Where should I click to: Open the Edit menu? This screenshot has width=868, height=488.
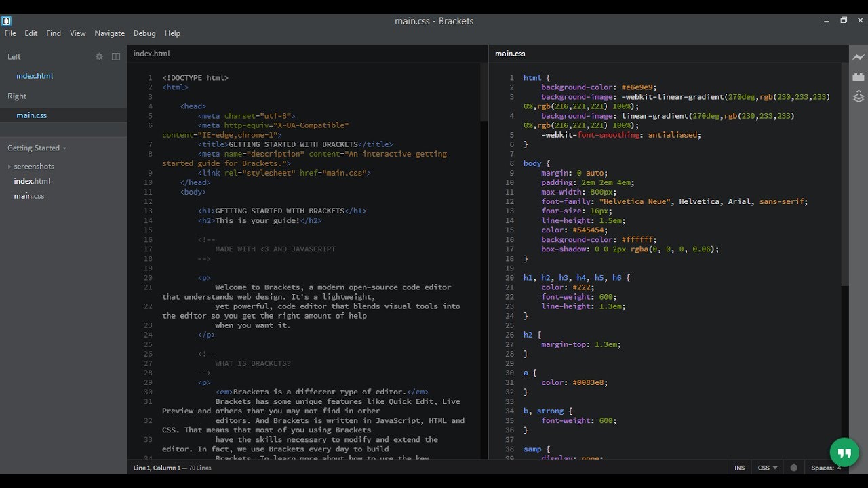[31, 33]
